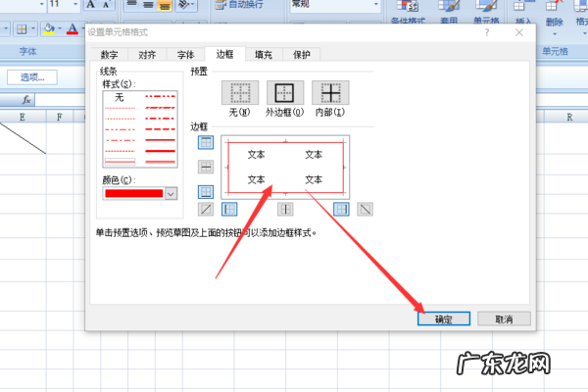Click the ribbon borders icon
This screenshot has height=392, width=588.
coord(22,28)
